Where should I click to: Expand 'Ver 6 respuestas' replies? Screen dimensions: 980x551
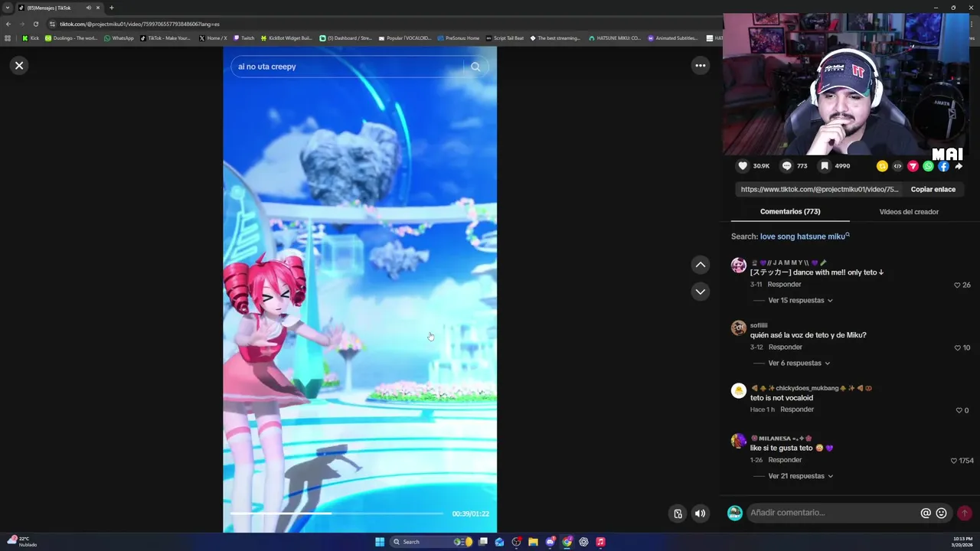799,364
